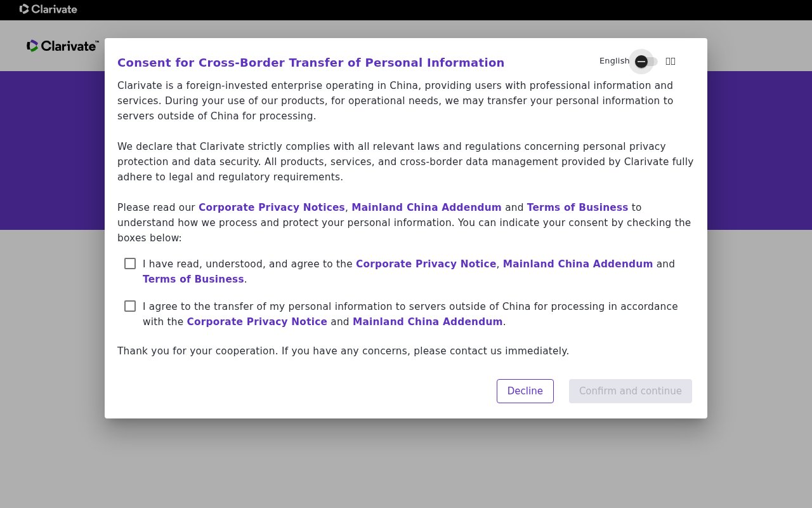
Task: Click the Clarivate logo in the white page header
Action: pos(63,46)
